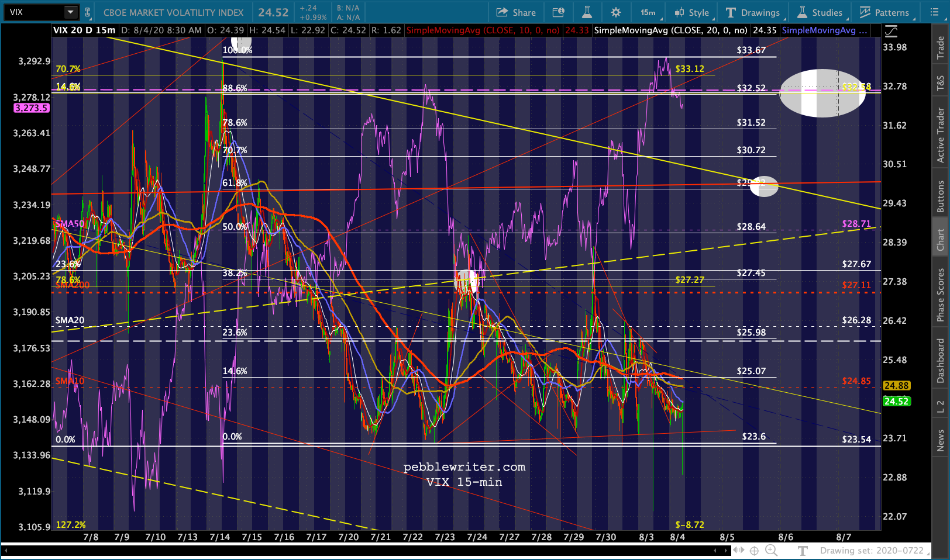950x560 pixels.
Task: Open the Patterns menu
Action: click(x=884, y=12)
